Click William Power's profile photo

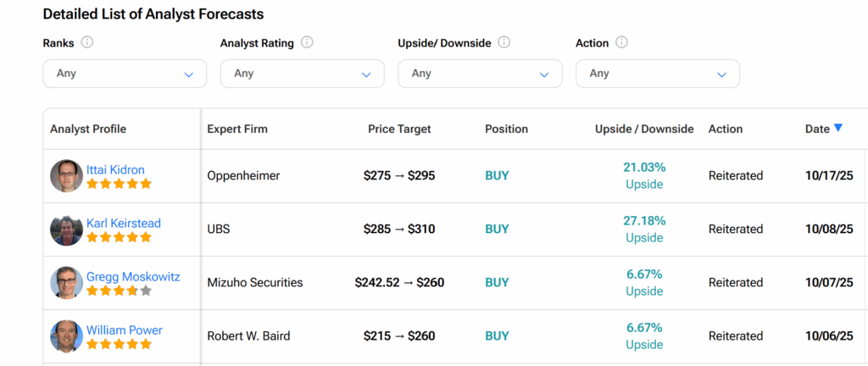click(x=66, y=336)
